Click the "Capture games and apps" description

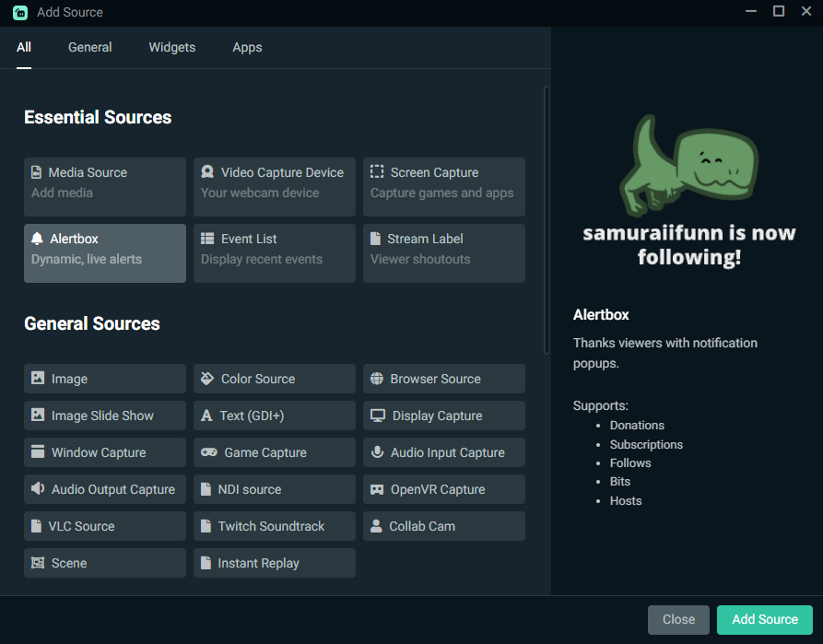pyautogui.click(x=442, y=193)
